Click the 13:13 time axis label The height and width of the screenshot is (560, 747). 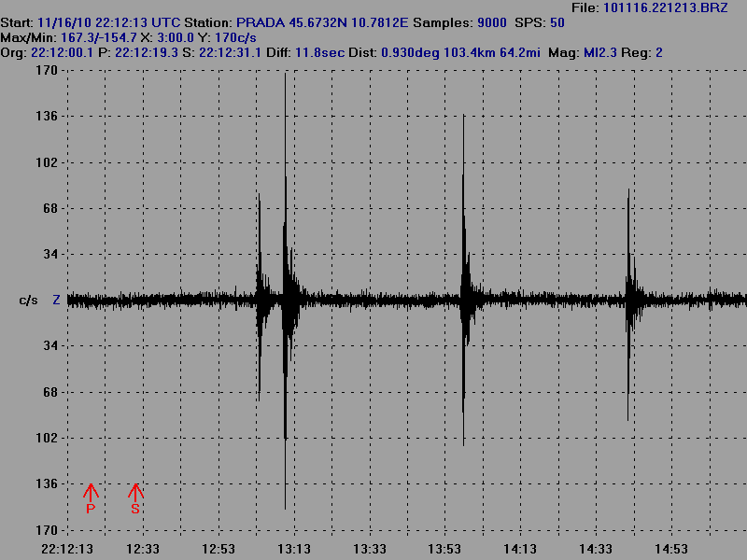[294, 549]
